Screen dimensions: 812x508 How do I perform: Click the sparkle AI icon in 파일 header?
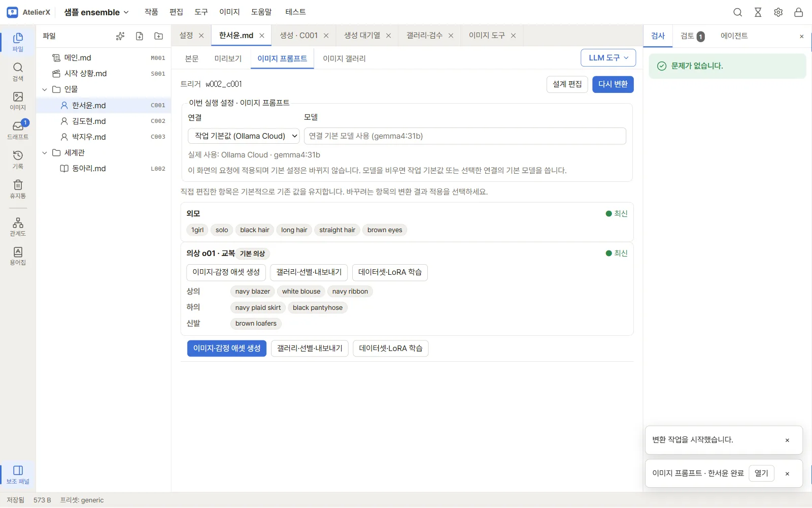click(120, 36)
